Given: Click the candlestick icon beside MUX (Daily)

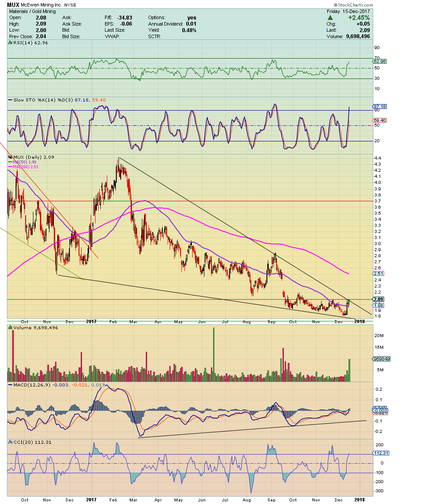Looking at the screenshot, I should click(x=10, y=157).
